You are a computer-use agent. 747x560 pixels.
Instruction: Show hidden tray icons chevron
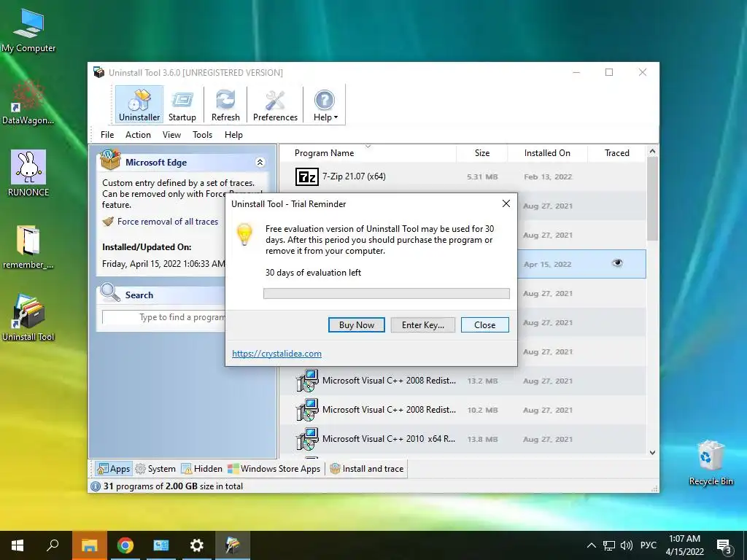591,545
